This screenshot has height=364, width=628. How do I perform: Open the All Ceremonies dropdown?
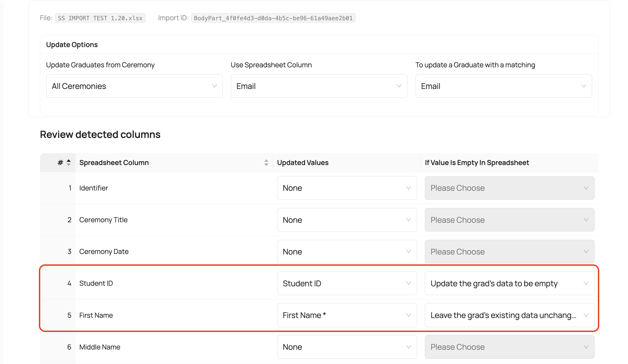click(134, 86)
